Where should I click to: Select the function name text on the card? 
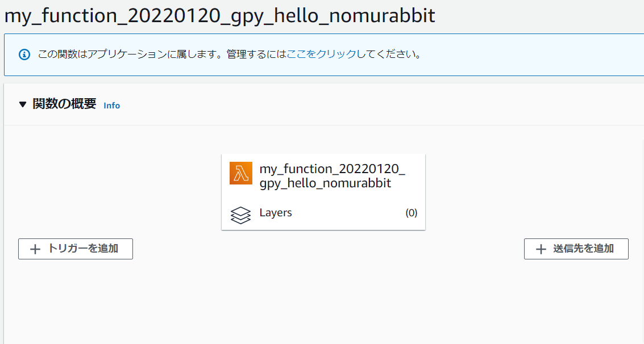point(324,173)
